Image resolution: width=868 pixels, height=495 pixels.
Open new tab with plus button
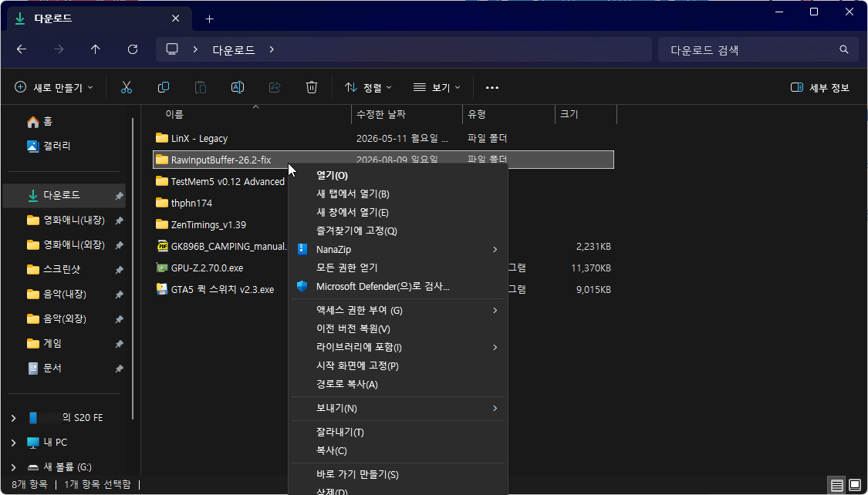point(209,19)
